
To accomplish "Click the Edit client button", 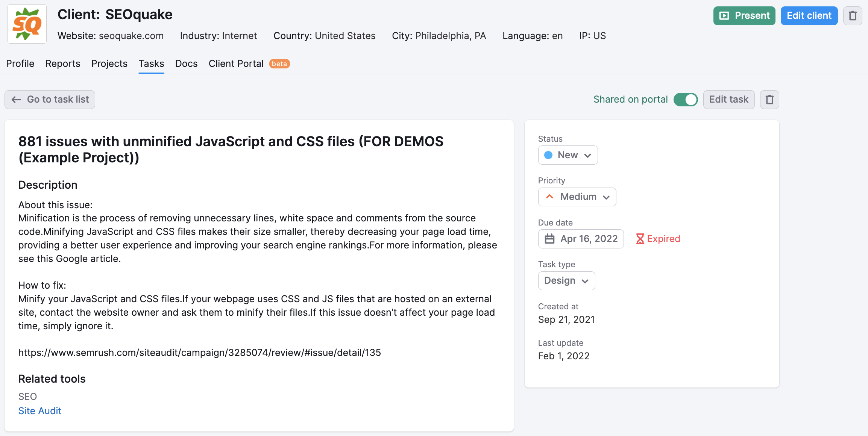I will (x=809, y=16).
